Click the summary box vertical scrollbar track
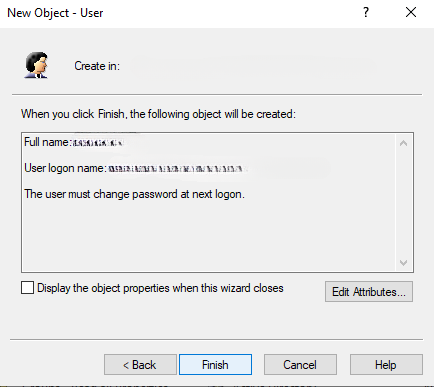This screenshot has width=434, height=387. coord(403,203)
